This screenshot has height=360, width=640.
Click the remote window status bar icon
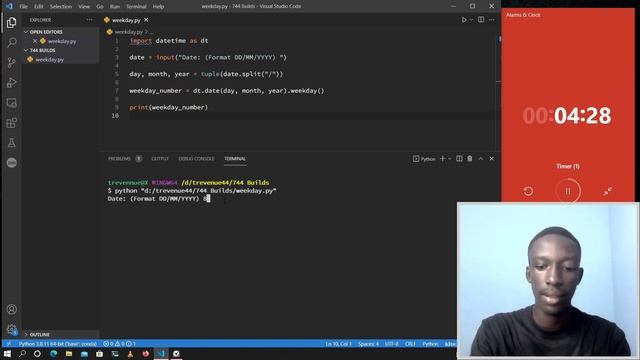click(8, 344)
